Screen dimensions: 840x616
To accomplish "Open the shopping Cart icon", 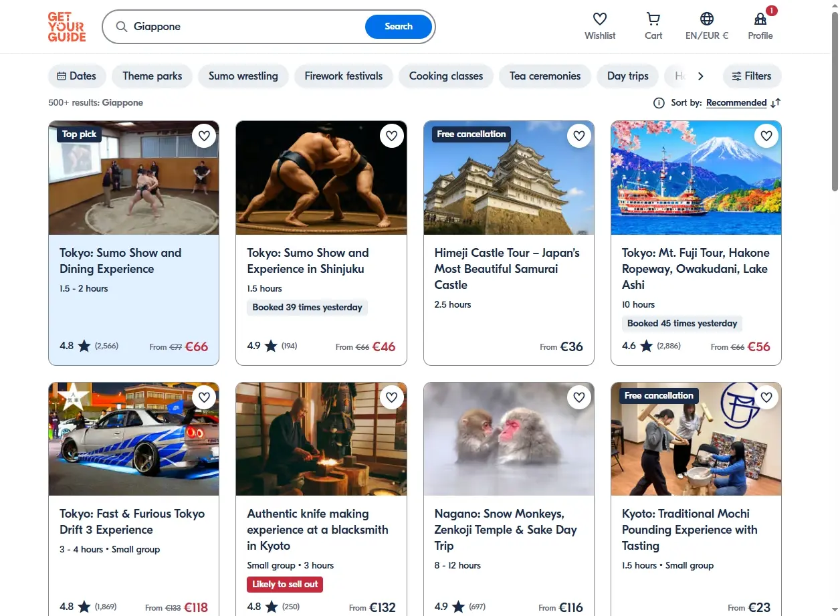I will [x=653, y=19].
